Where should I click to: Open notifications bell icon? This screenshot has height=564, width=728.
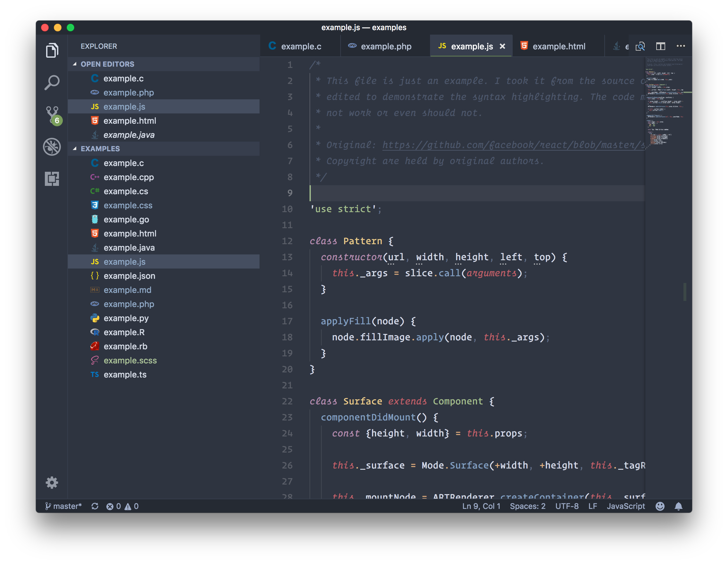pos(678,506)
